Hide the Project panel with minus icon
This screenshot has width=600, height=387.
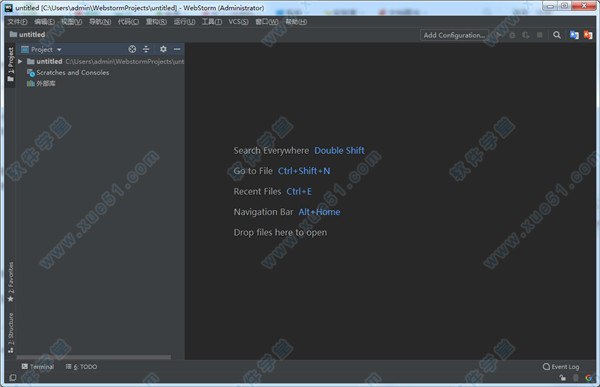pos(177,49)
